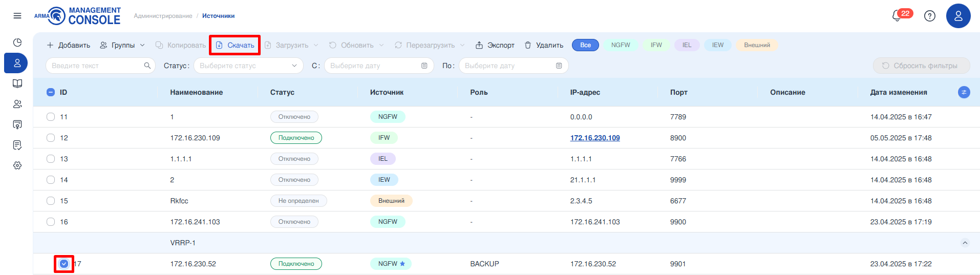Open the settings gear in sidebar
Image resolution: width=980 pixels, height=275 pixels.
tap(17, 165)
